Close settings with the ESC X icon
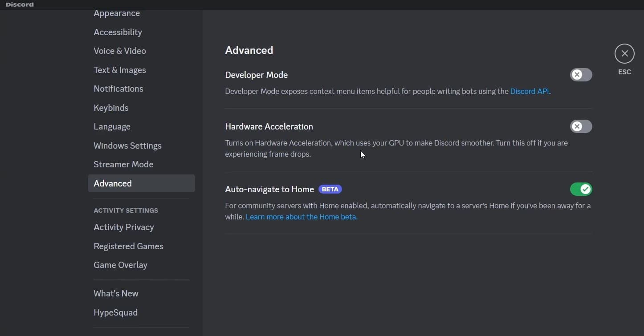 click(x=624, y=54)
